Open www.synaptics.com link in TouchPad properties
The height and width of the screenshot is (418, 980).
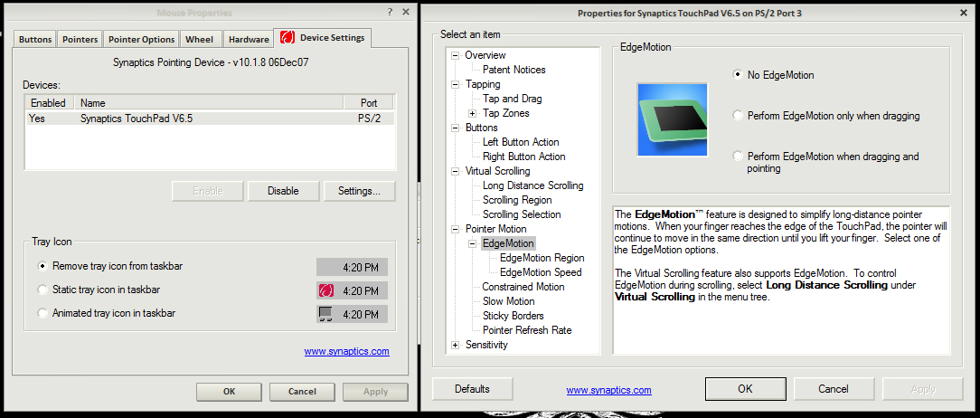[x=608, y=390]
